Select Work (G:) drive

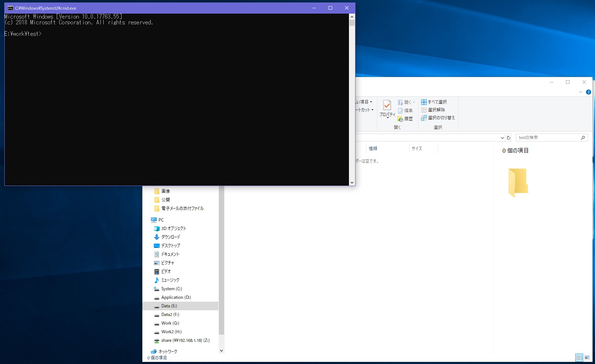(x=167, y=323)
